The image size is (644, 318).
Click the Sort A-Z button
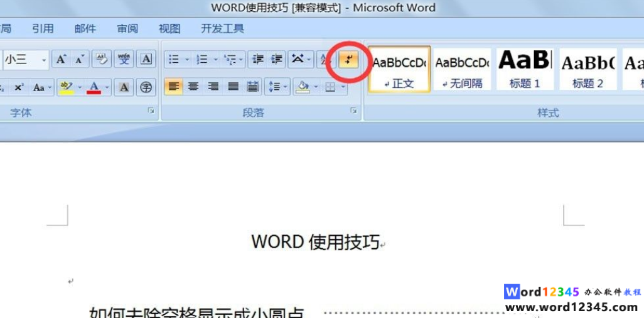(324, 60)
